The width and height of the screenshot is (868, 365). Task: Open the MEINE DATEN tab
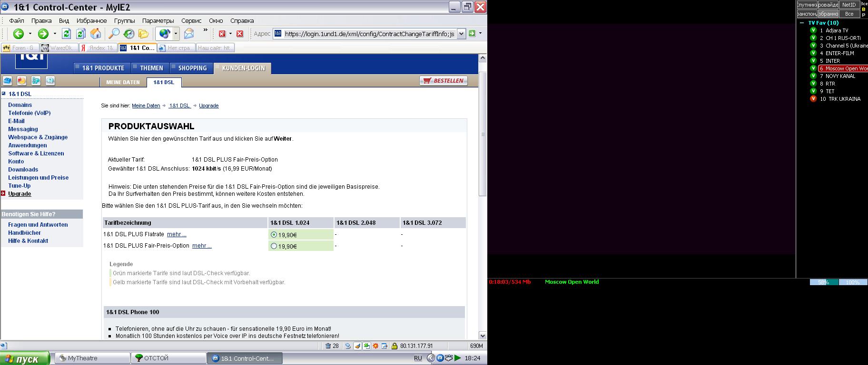tap(123, 82)
